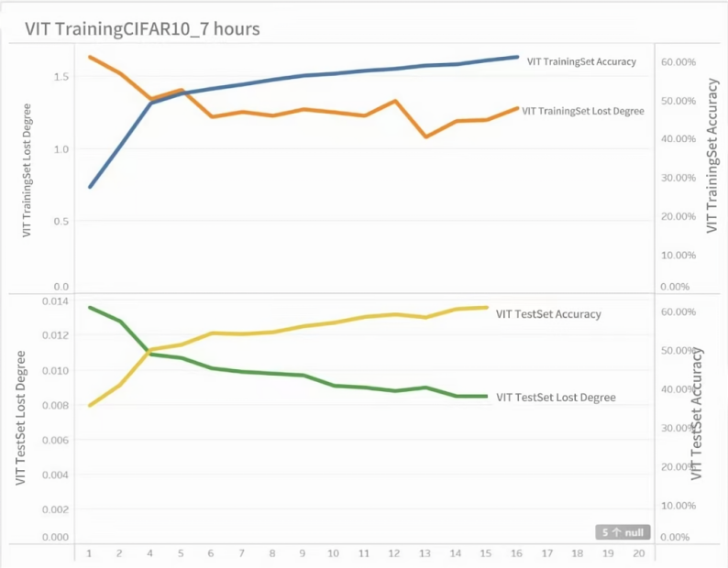The image size is (728, 568).
Task: Select the 'VIT TestSet Accuracy' line label
Action: pyautogui.click(x=548, y=314)
